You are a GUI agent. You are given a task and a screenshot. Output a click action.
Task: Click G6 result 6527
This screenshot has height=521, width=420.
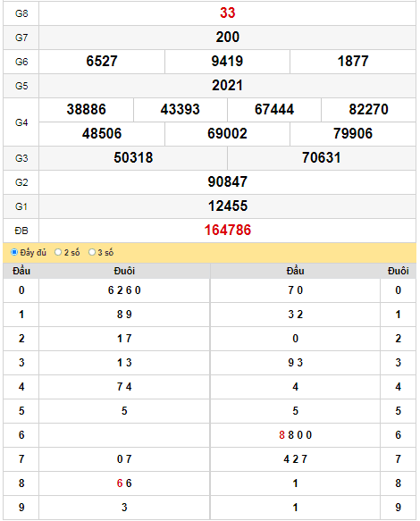pyautogui.click(x=102, y=62)
